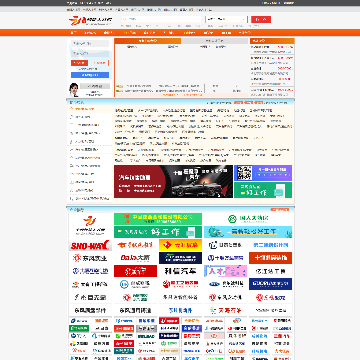Screen dimensions: 360x360
Task: Click the red login button
Action: pos(79,63)
